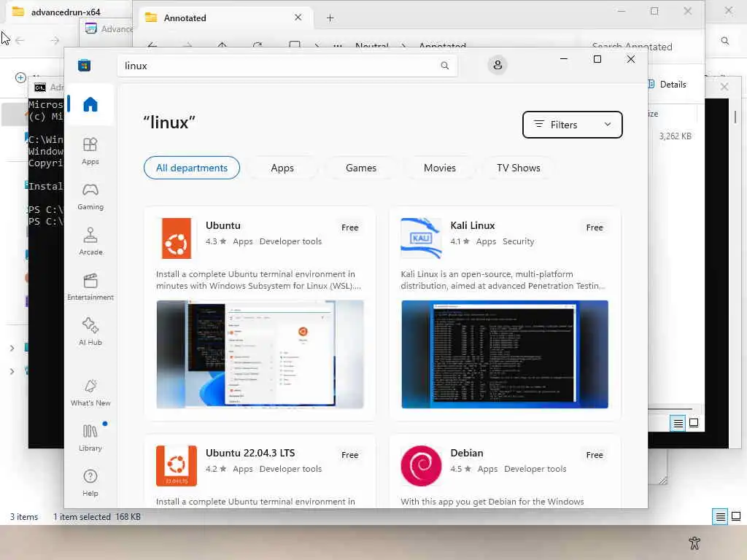
Task: Open the Debian app title
Action: coord(467,453)
